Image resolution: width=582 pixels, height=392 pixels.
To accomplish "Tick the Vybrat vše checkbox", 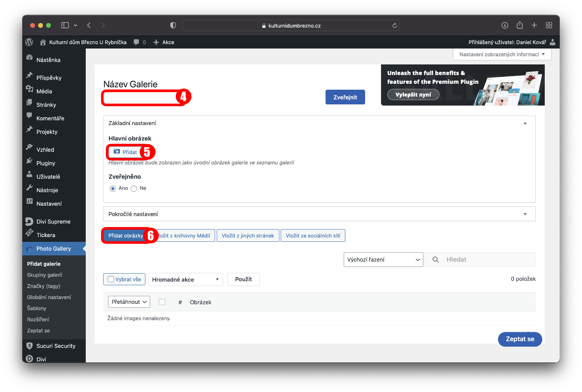I will tap(111, 279).
